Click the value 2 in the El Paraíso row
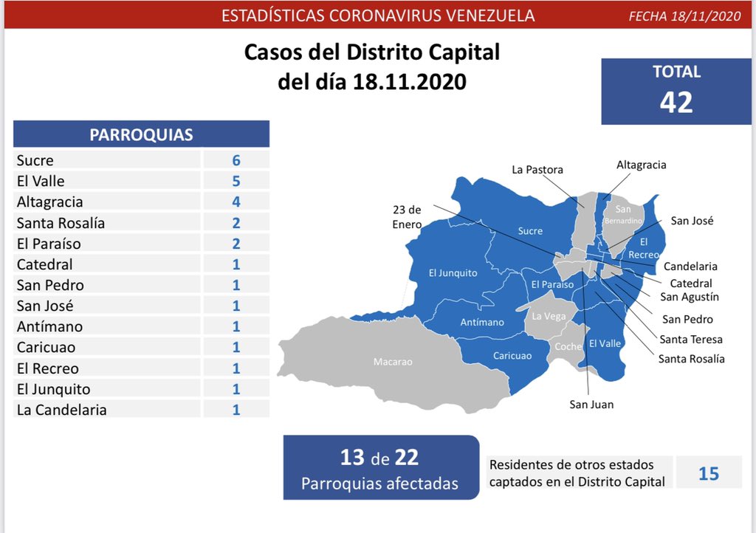The height and width of the screenshot is (533, 756). click(236, 244)
